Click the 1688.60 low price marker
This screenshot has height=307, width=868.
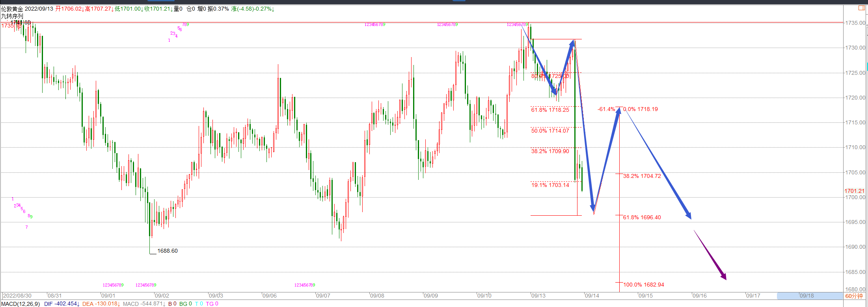click(x=168, y=251)
